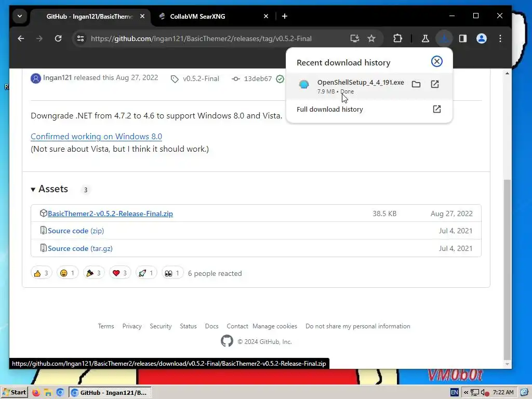The image size is (532, 399).
Task: Download BasicThemer2-v0.5.2-Release-Final.zip
Action: point(110,214)
